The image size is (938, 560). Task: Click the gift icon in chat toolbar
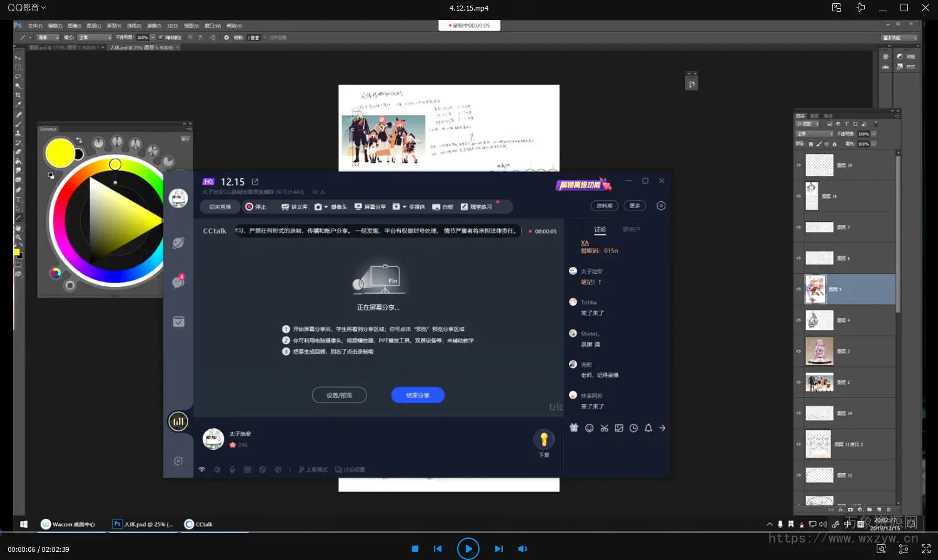[574, 428]
